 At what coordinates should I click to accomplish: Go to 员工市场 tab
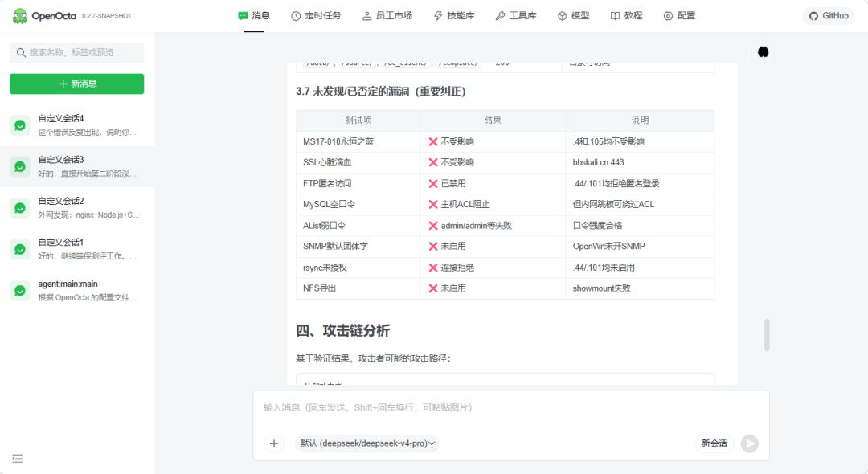(x=387, y=16)
